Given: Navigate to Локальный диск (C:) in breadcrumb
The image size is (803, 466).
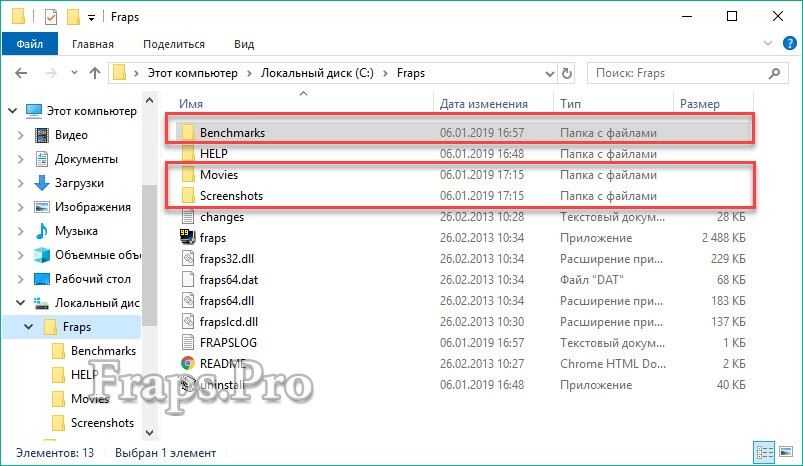Looking at the screenshot, I should (317, 73).
